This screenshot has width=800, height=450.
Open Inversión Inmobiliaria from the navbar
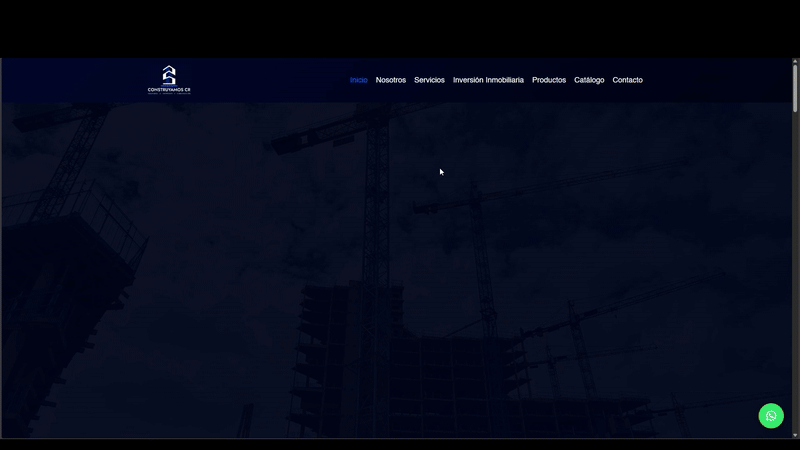488,80
